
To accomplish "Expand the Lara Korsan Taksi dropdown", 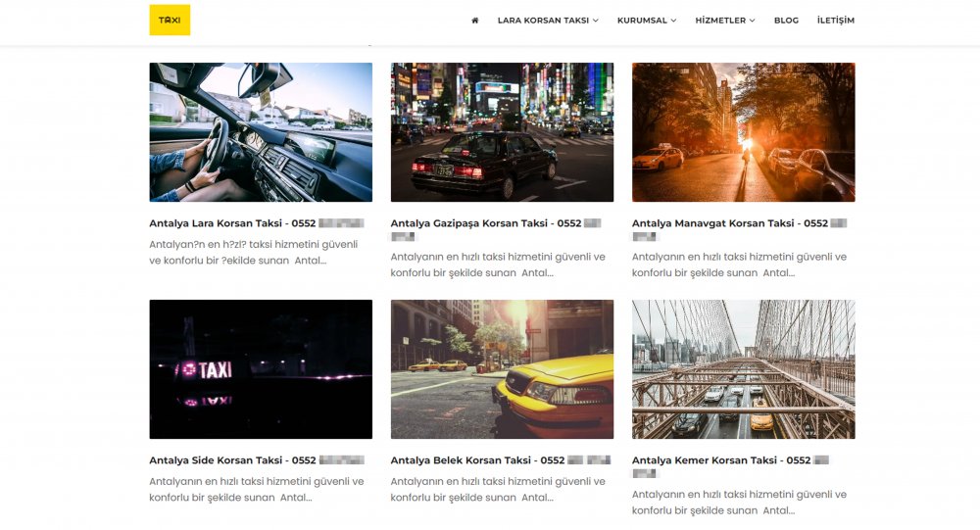I will [x=547, y=21].
